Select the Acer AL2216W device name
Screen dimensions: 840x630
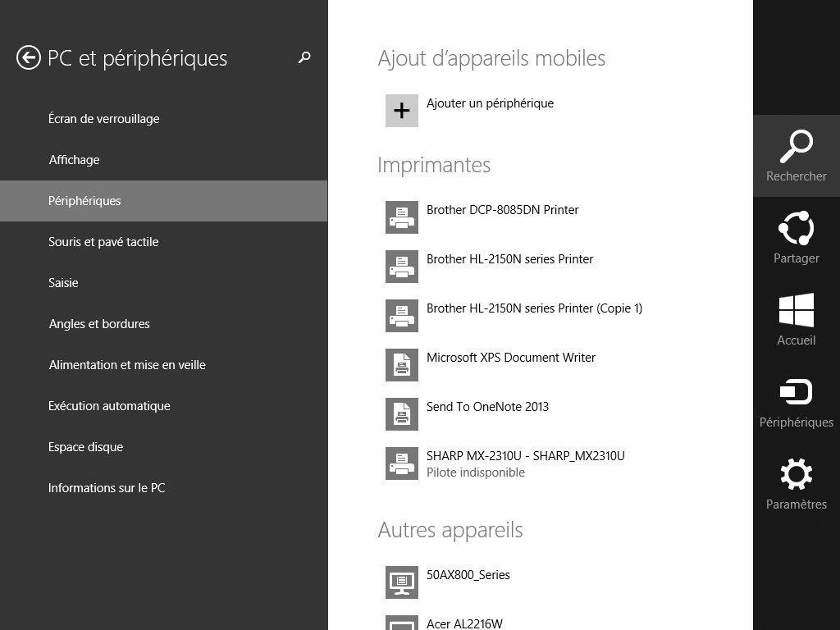tap(464, 623)
